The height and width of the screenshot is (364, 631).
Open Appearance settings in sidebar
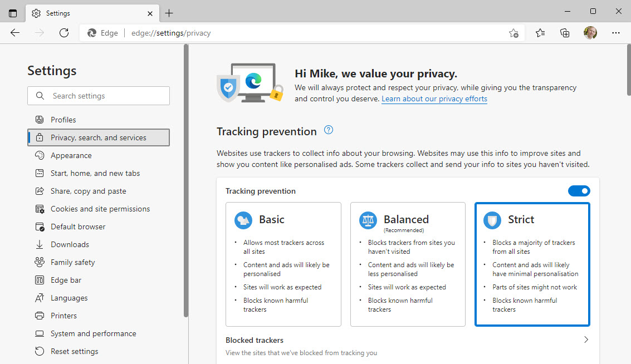[x=71, y=155]
